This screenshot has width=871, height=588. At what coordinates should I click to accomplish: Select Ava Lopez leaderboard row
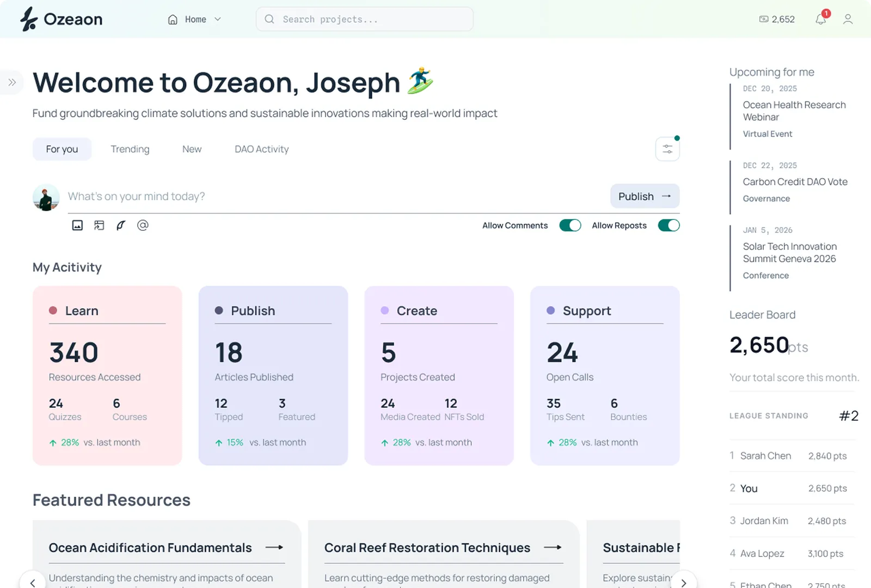(792, 554)
